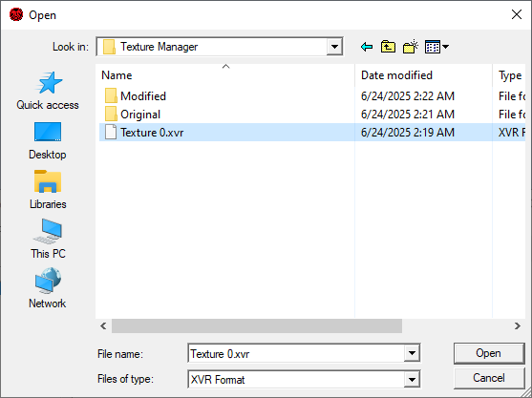
Task: Select the Original folder icon
Action: [111, 115]
